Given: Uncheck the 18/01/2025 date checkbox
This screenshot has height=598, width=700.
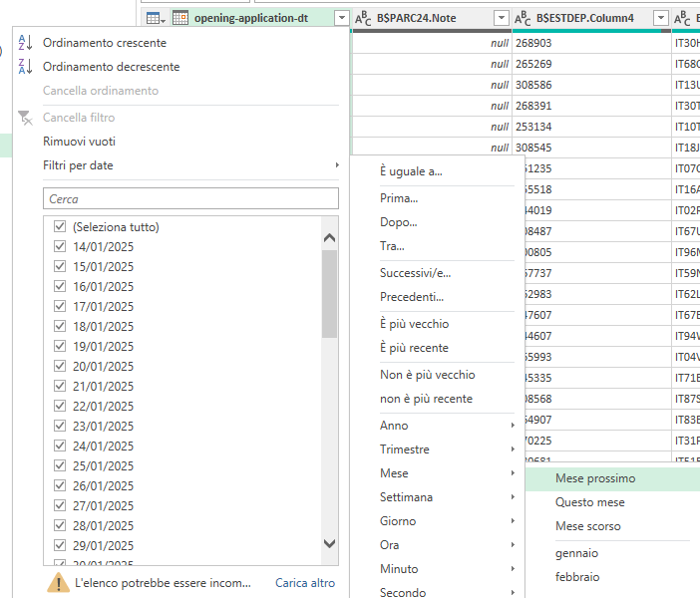Looking at the screenshot, I should click(x=60, y=326).
